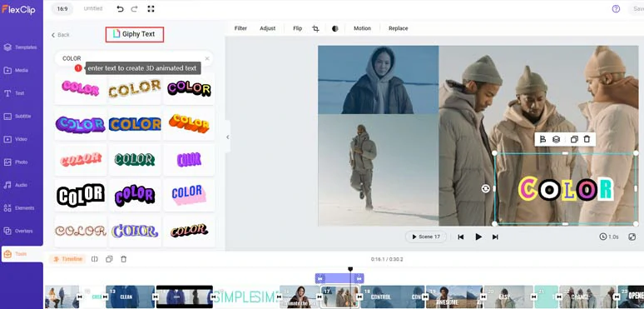Screen dimensions: 644x309
Task: Delete scene using timeline trash icon
Action: 124,259
